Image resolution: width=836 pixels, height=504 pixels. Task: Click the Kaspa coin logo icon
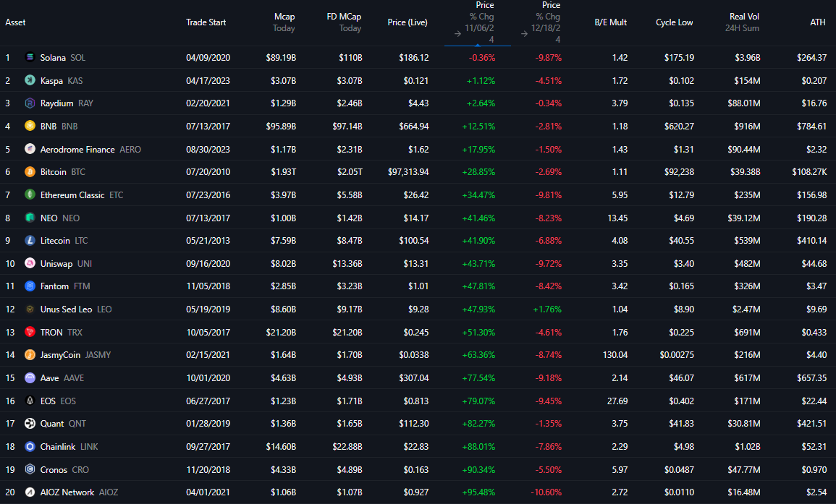[30, 80]
